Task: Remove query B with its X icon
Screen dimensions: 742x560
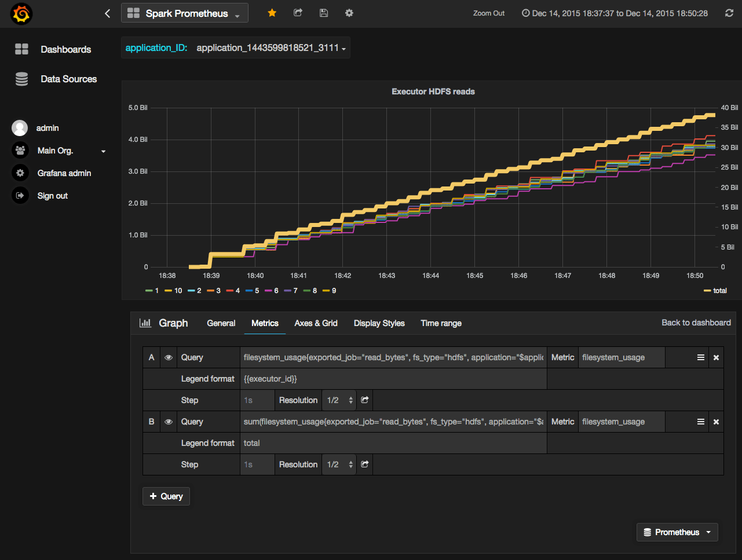Action: click(715, 422)
